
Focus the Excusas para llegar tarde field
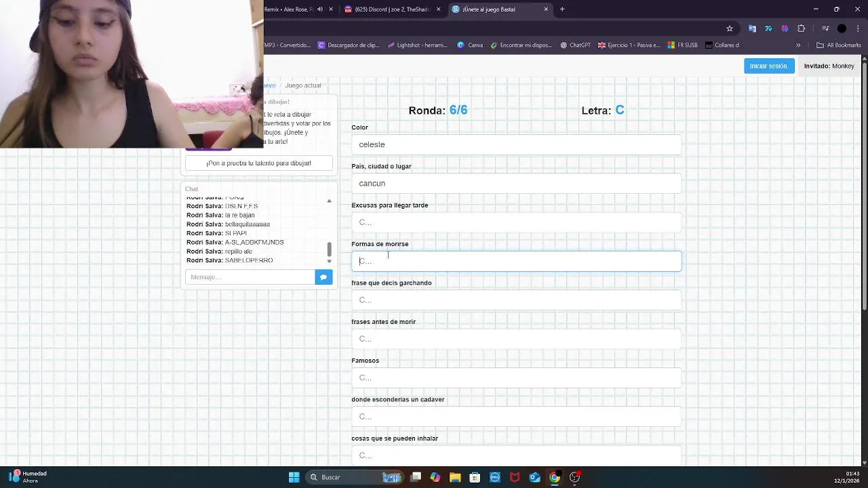tap(516, 222)
